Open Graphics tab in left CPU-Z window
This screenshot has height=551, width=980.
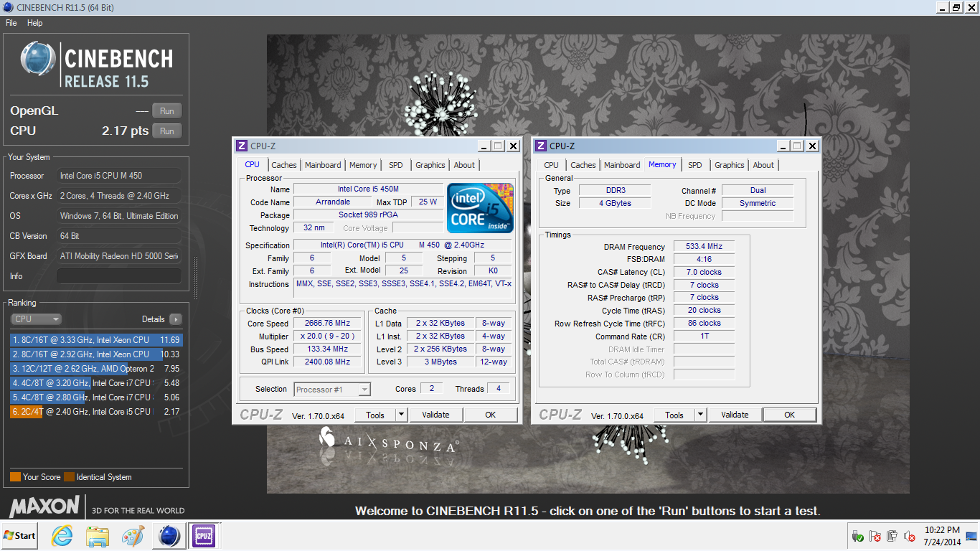coord(430,165)
